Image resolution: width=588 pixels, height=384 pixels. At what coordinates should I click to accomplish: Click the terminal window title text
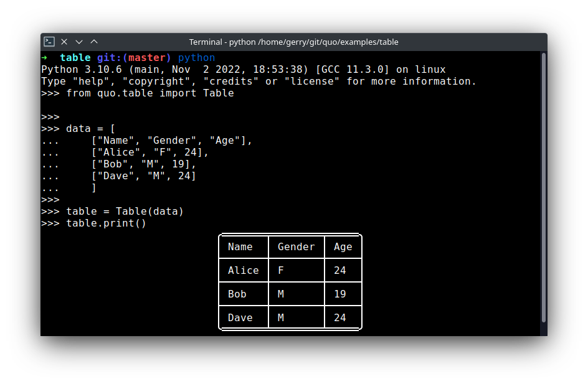click(x=293, y=42)
